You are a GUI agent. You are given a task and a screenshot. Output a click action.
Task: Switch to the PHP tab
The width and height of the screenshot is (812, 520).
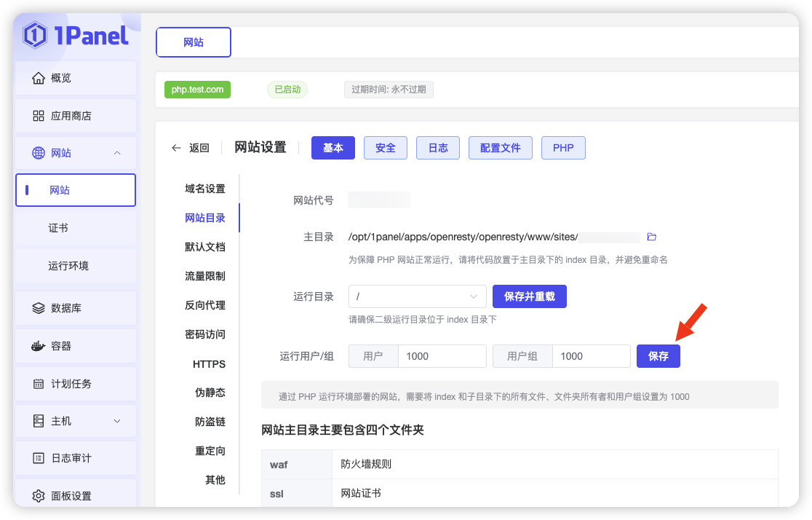click(x=563, y=148)
